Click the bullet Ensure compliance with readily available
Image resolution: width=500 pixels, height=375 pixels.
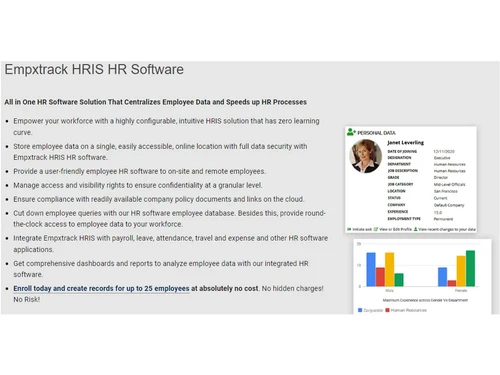click(159, 199)
